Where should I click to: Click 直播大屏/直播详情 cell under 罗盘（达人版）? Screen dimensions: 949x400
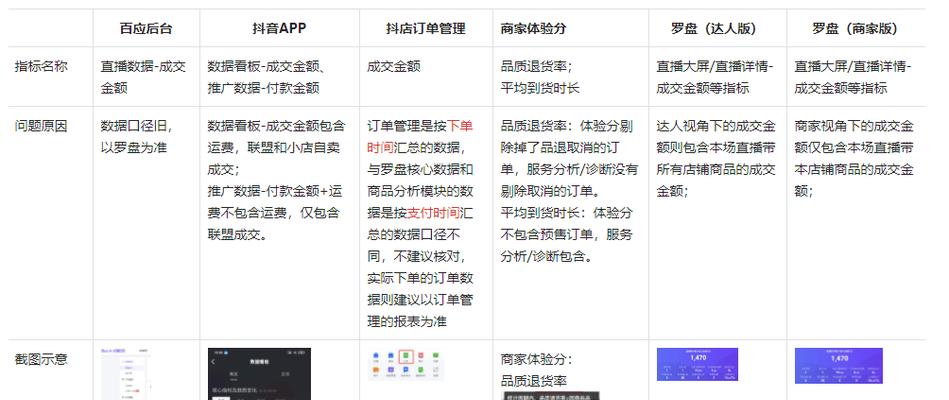point(715,77)
